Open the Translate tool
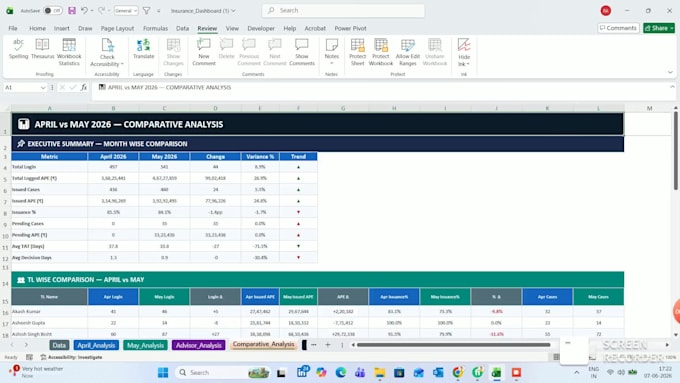The height and width of the screenshot is (383, 680). point(144,49)
